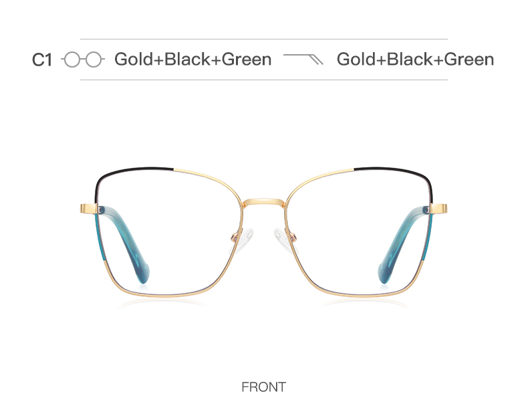Screen dimensions: 528x420
Task: Click the round glasses frame icon
Action: (83, 60)
